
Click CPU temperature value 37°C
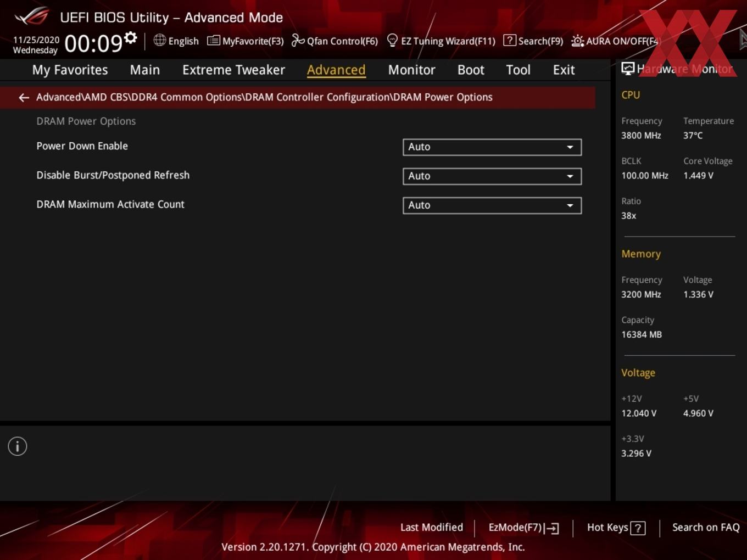(693, 136)
